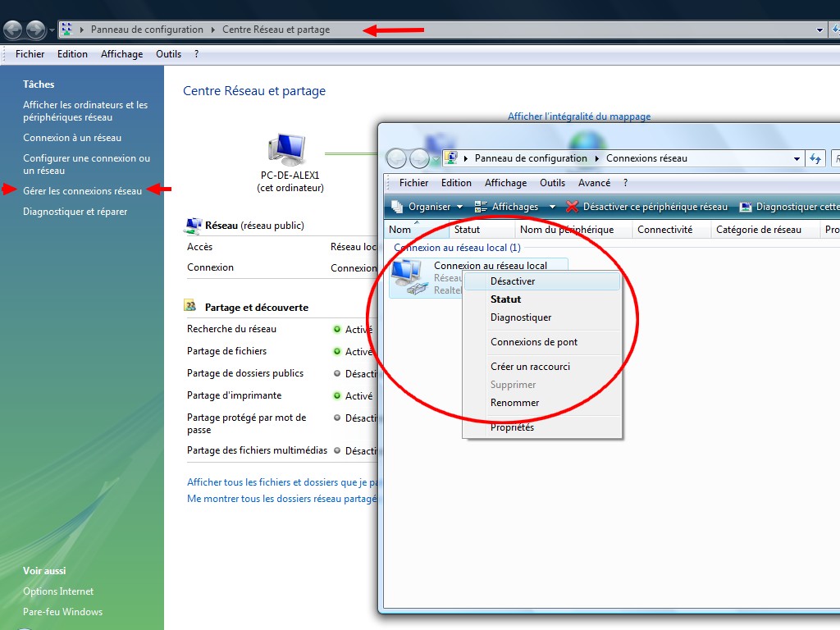
Task: Click the Gérer les connexions réseau link
Action: (82, 191)
